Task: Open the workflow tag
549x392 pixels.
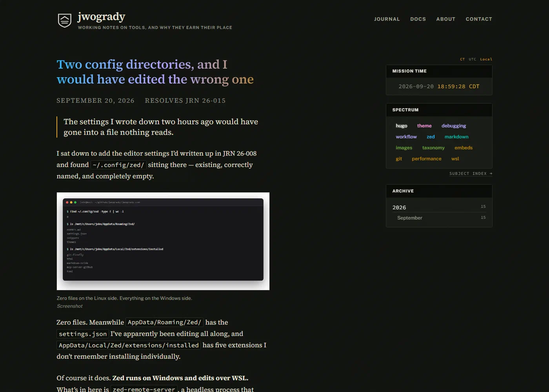Action: (x=406, y=137)
